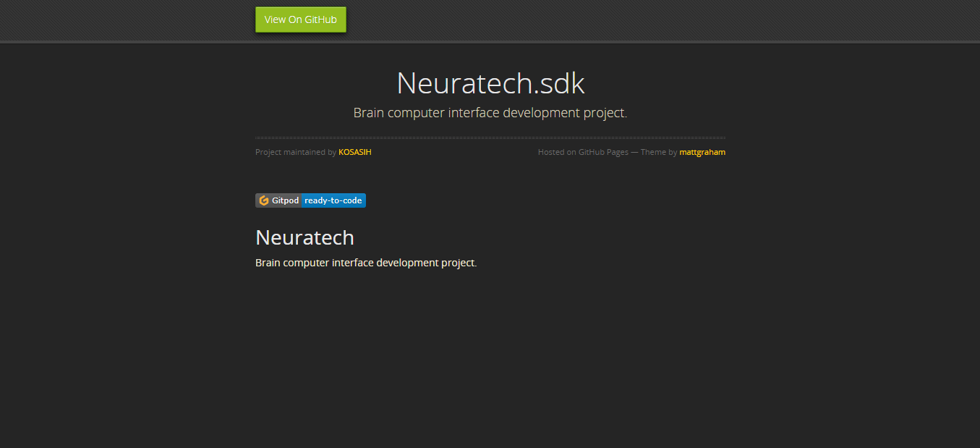Click the Neuratech section heading
Screen dimensions: 980x448
pyautogui.click(x=304, y=237)
